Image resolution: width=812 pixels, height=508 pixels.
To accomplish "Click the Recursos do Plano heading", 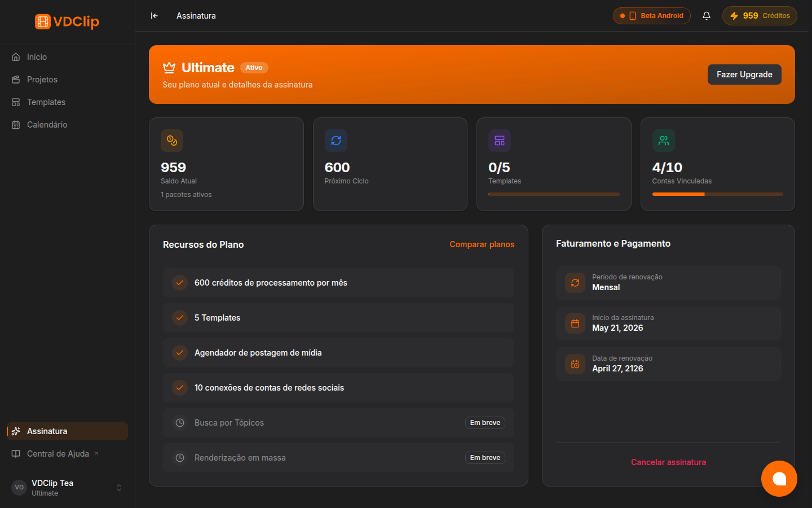I will click(204, 244).
